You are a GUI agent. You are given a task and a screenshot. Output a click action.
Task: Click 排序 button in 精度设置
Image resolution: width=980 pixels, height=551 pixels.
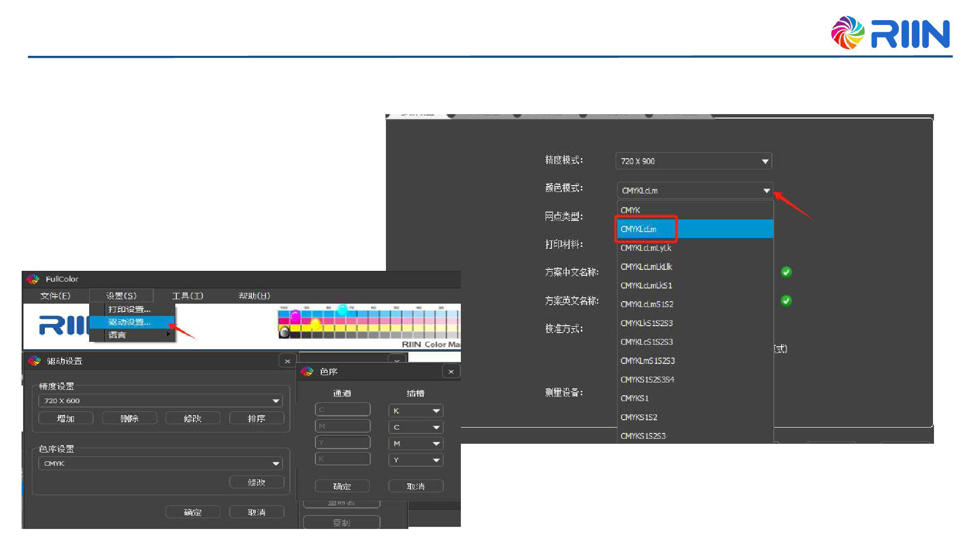point(256,419)
